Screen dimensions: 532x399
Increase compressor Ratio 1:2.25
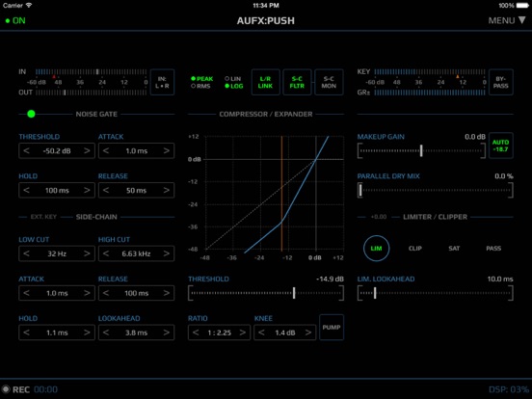point(243,332)
